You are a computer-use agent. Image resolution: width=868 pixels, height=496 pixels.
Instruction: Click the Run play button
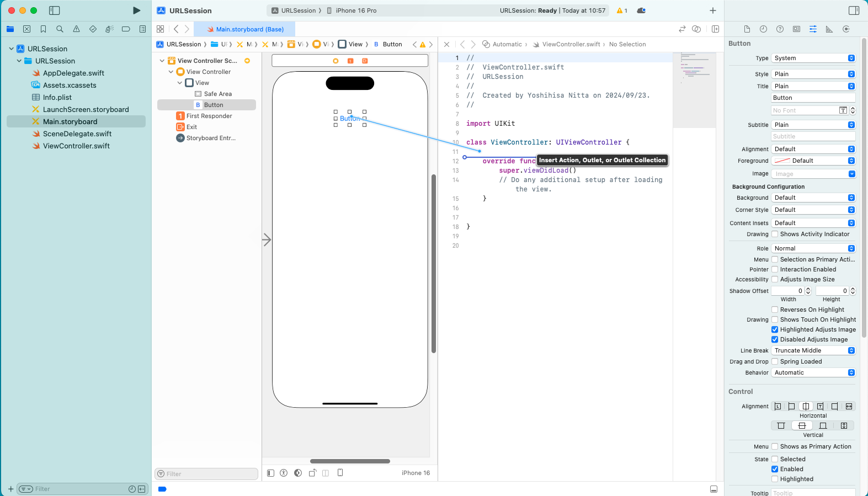tap(136, 10)
